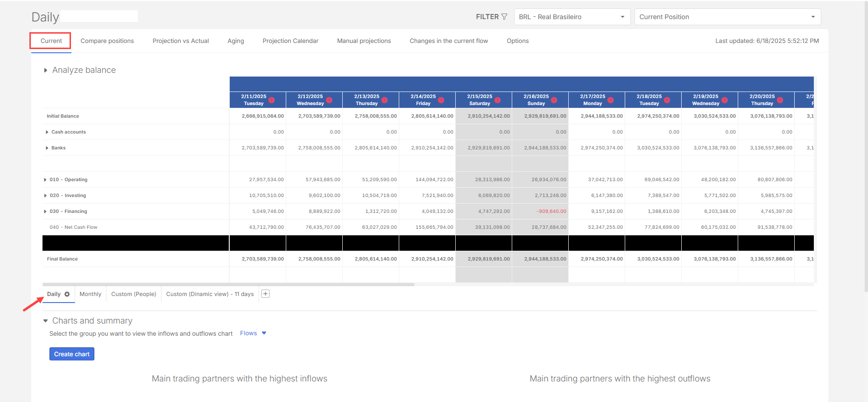
Task: Click the horizontal scrollbar under the table
Action: tap(228, 284)
